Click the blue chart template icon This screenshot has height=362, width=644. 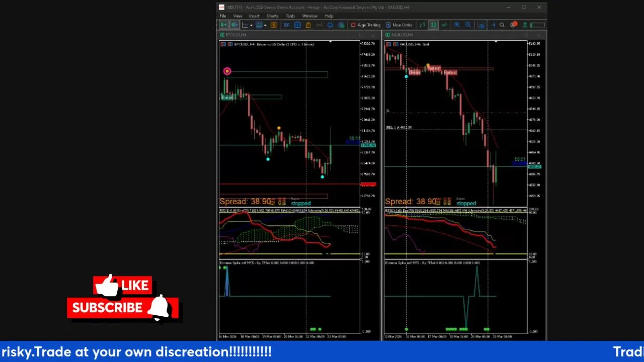[259, 25]
